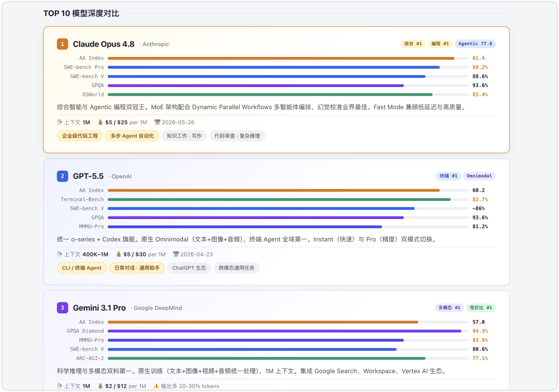Screen dimensions: 559x392
Task: Select the 多步 Agent 自动化 tag
Action: (133, 136)
